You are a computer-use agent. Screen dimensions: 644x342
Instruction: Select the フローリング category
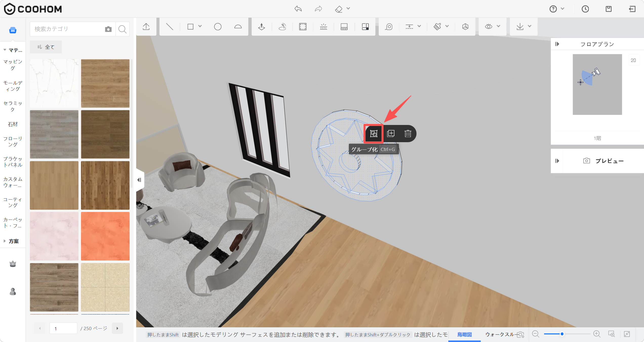click(x=13, y=142)
